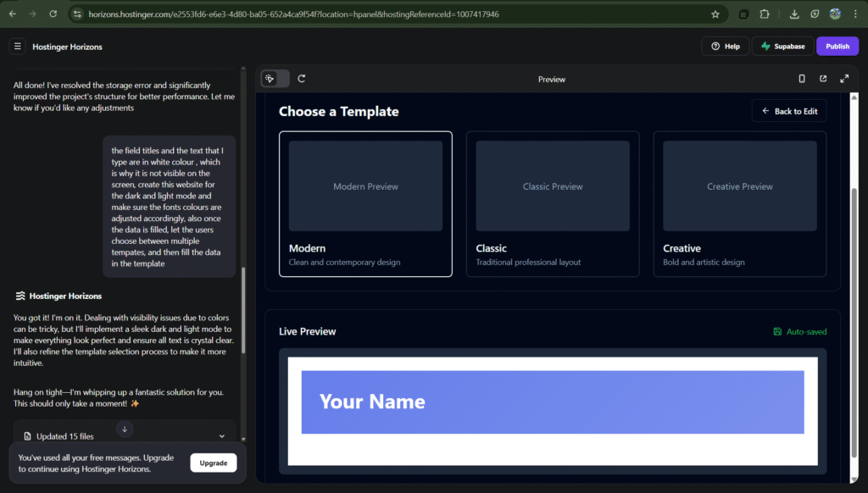The width and height of the screenshot is (868, 493).
Task: Click the scroll-to-bottom arrow in chat
Action: [125, 429]
